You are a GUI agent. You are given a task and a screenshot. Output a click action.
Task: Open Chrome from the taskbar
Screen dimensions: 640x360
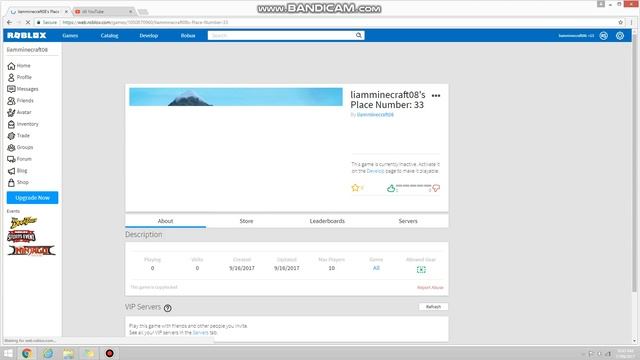pyautogui.click(x=27, y=353)
